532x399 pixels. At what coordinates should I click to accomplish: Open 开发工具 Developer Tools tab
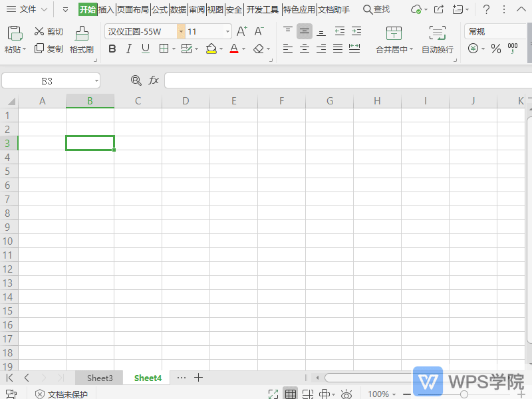pos(263,9)
